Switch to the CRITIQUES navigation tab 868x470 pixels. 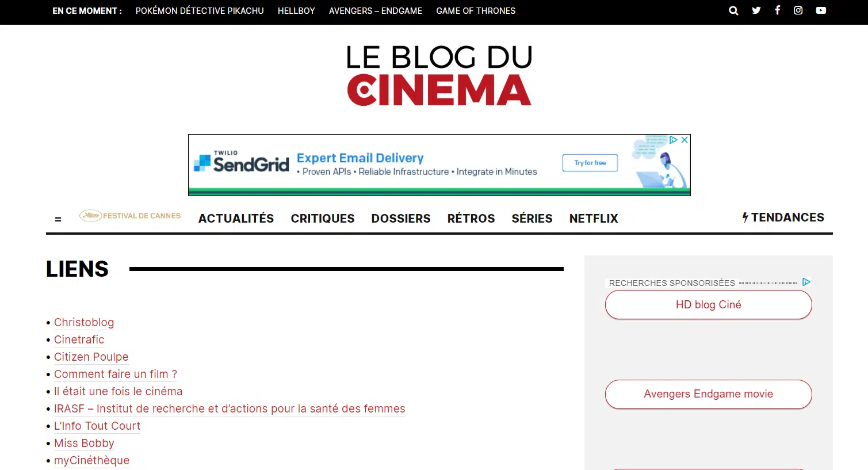click(322, 219)
